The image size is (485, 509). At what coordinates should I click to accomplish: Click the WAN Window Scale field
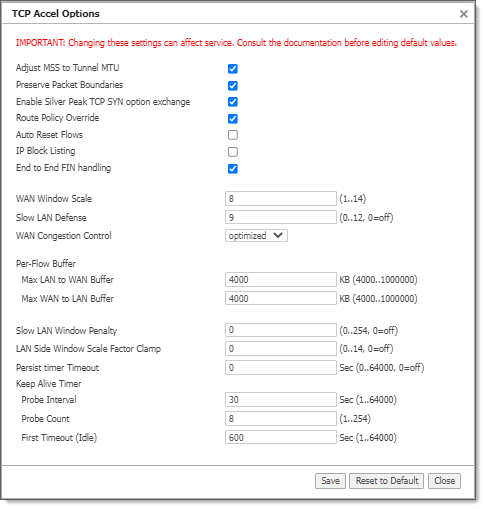coord(281,199)
